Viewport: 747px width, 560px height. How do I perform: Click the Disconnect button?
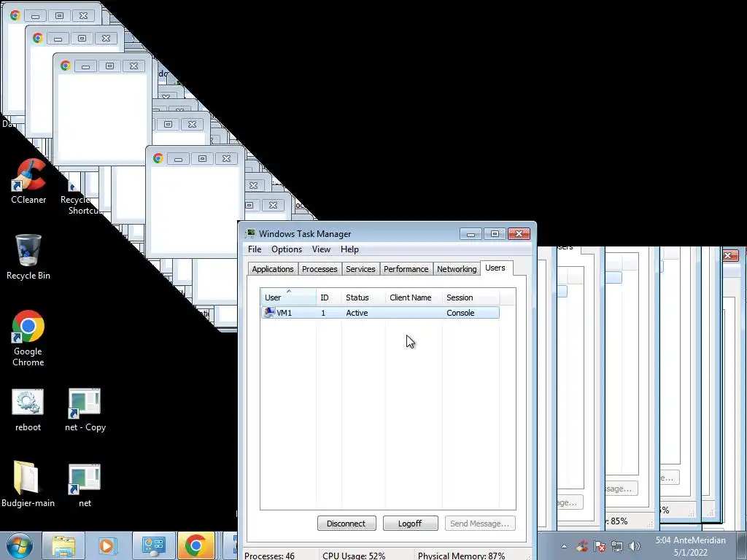click(347, 524)
